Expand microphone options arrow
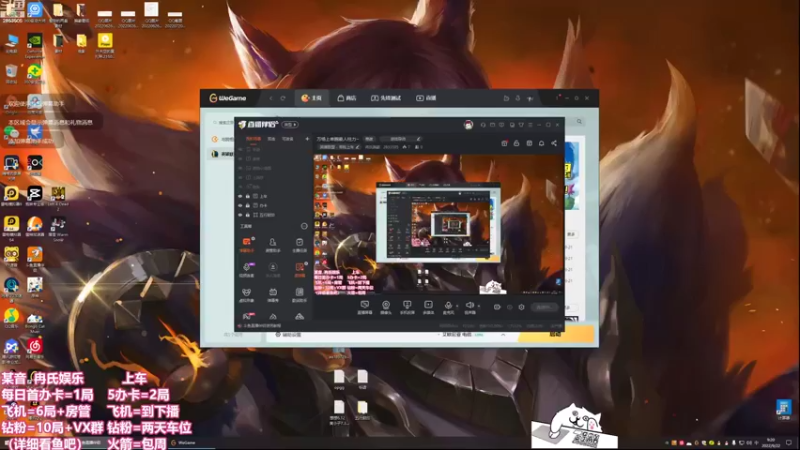 click(x=457, y=306)
